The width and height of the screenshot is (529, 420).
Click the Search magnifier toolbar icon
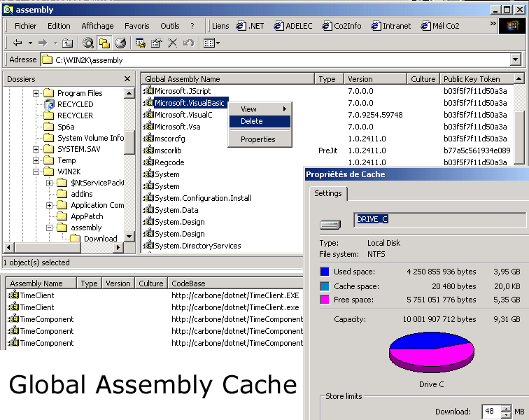click(88, 43)
